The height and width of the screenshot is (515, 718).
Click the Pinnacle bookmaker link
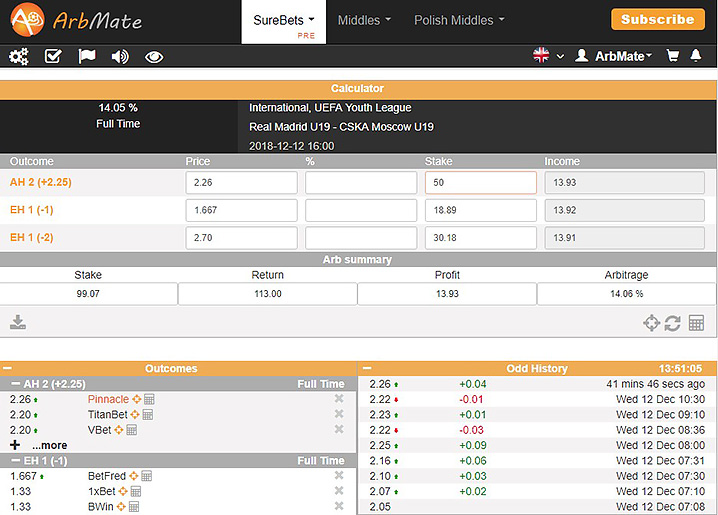pos(108,399)
